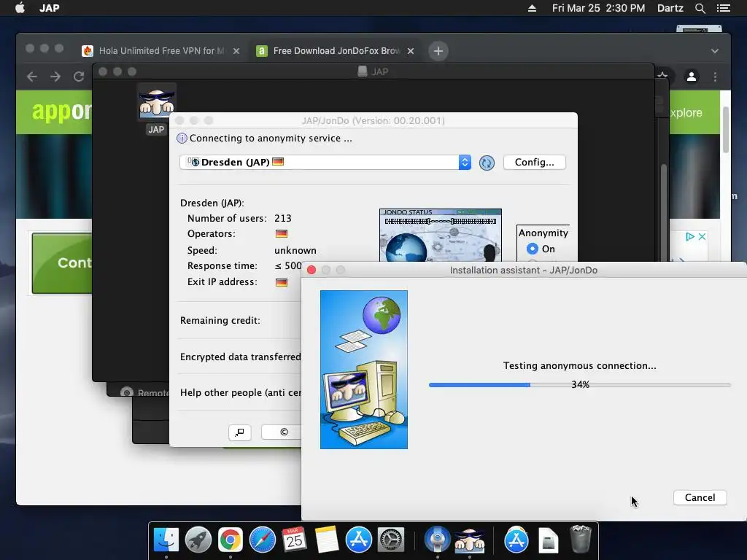Open the first App Store icon in dock
The image size is (747, 560).
pos(358,540)
